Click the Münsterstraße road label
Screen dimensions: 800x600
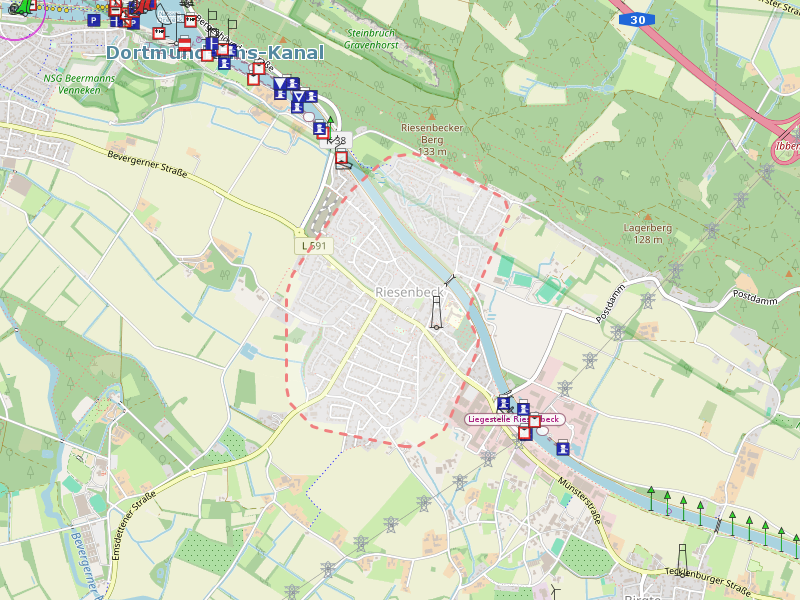(582, 498)
